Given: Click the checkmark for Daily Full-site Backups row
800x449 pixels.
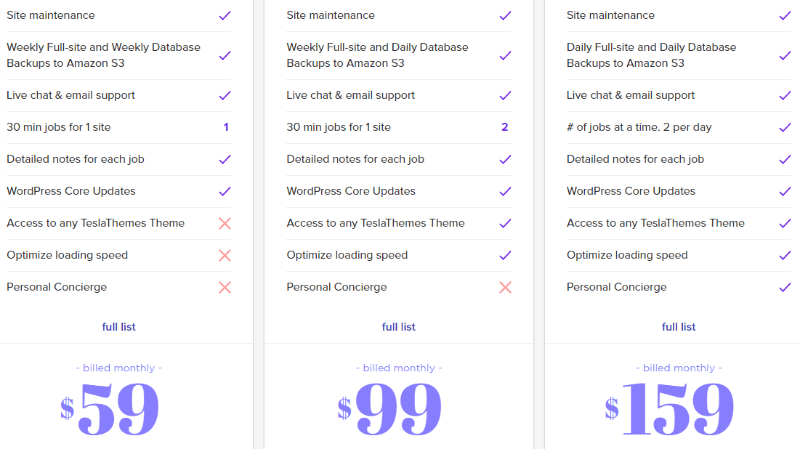Looking at the screenshot, I should (x=785, y=55).
